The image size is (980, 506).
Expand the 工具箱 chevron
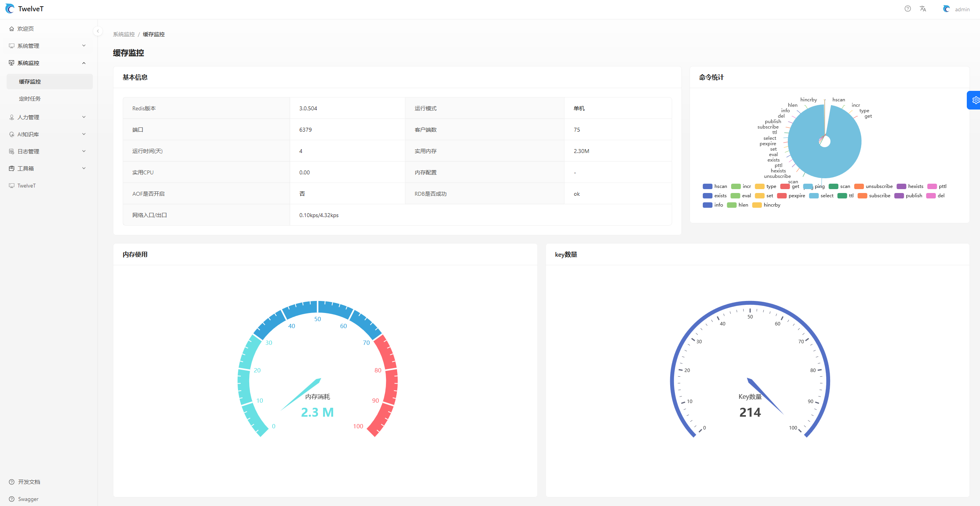(84, 169)
